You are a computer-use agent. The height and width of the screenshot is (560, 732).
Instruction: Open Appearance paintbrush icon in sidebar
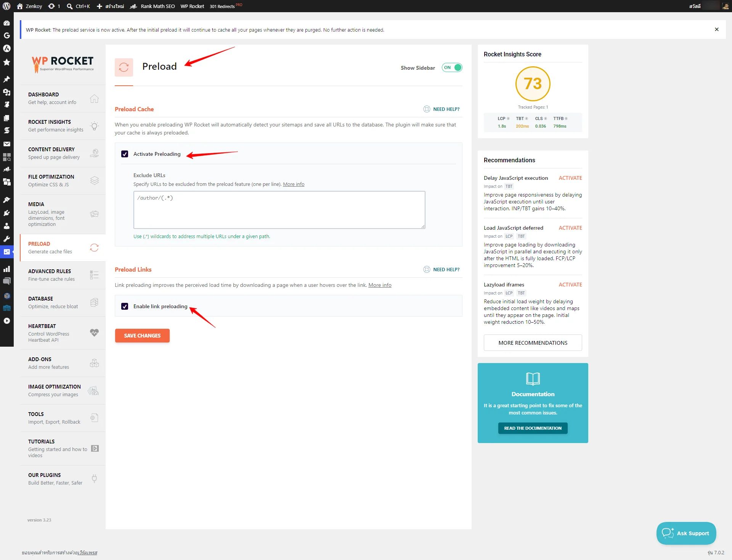6,200
